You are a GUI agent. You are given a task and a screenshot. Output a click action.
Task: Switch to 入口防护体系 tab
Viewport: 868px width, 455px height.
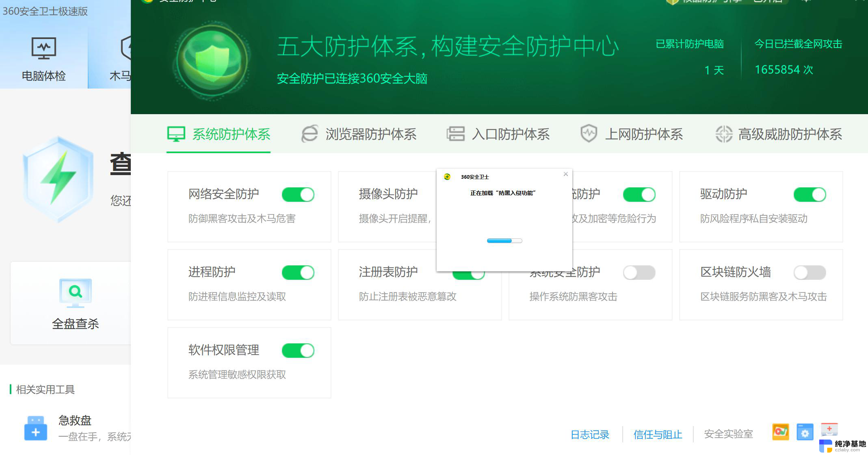point(498,134)
